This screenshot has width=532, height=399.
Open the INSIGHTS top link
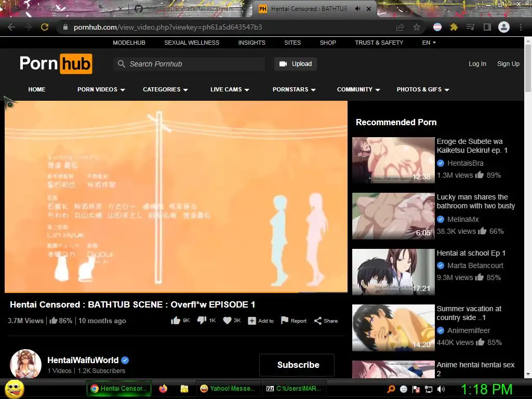(x=252, y=43)
